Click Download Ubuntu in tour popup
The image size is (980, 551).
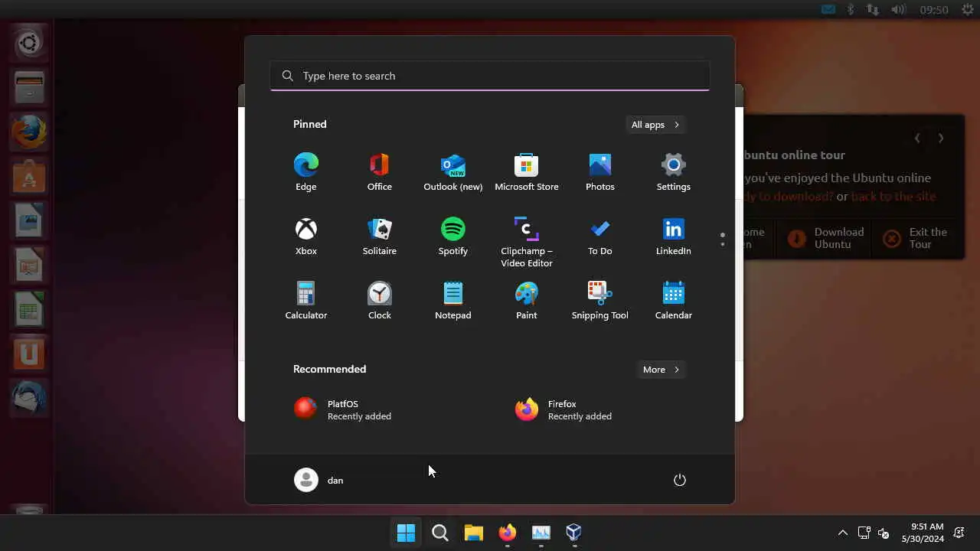click(x=825, y=238)
